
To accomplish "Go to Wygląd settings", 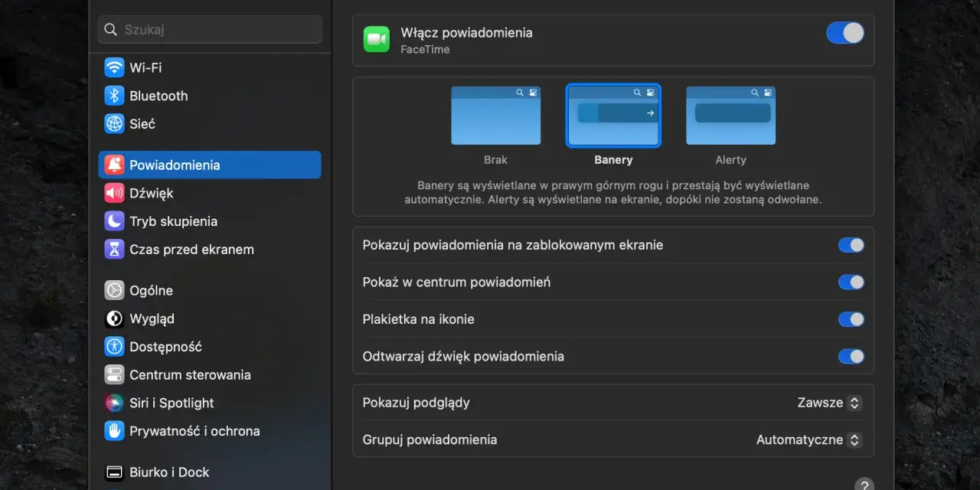I will 210,318.
